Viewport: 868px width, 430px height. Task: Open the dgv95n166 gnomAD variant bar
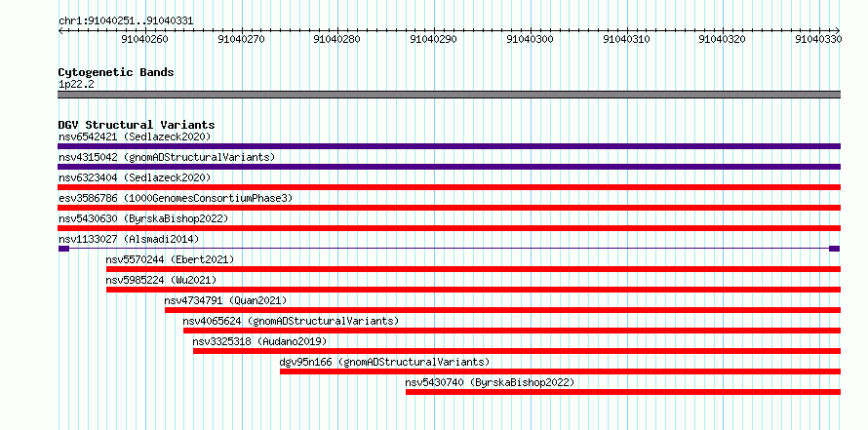click(560, 371)
